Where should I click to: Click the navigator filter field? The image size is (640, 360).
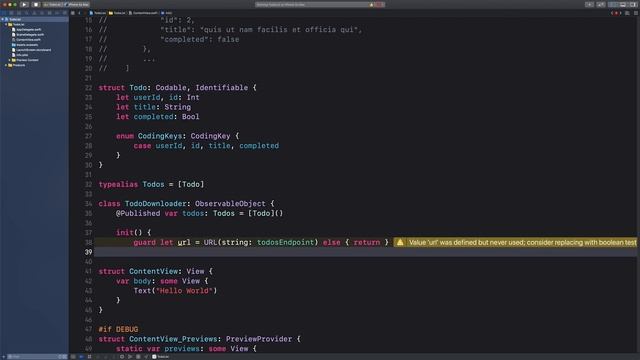33,357
